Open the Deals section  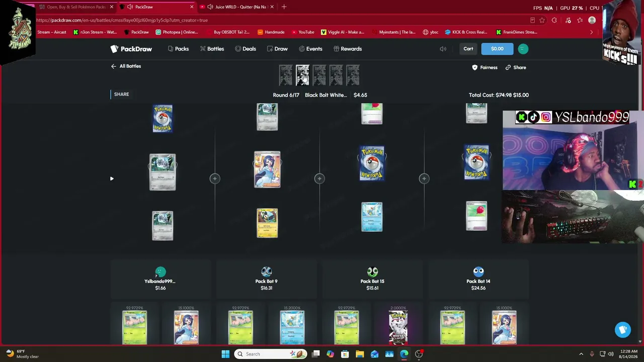pyautogui.click(x=246, y=49)
